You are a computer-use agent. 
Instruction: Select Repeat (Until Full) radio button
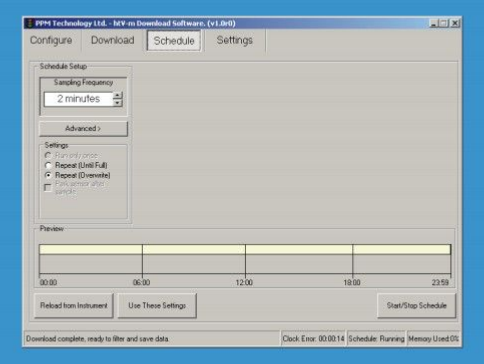[48, 165]
